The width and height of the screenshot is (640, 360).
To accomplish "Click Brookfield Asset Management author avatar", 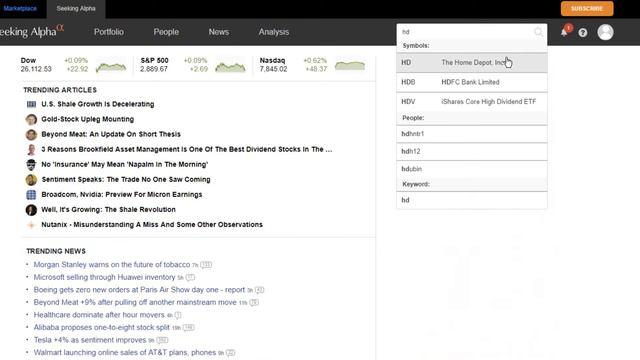I will (31, 150).
